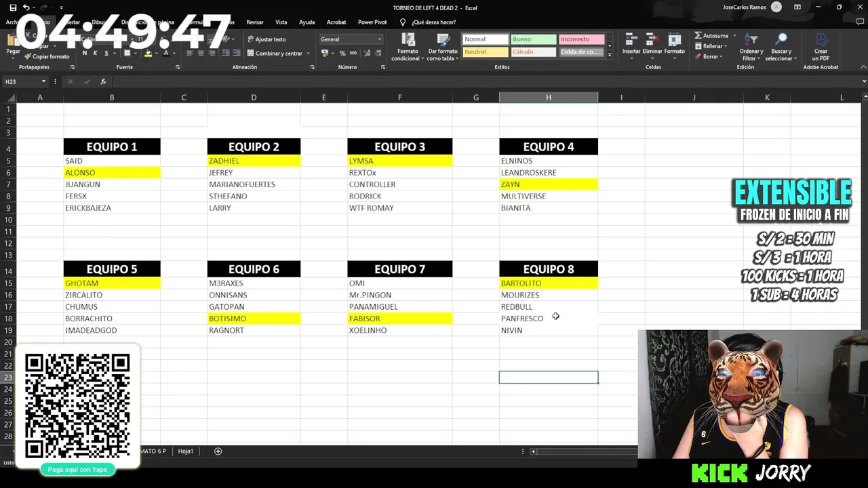The height and width of the screenshot is (488, 868).
Task: Collapse the ribbon with the chevron
Action: [x=863, y=67]
